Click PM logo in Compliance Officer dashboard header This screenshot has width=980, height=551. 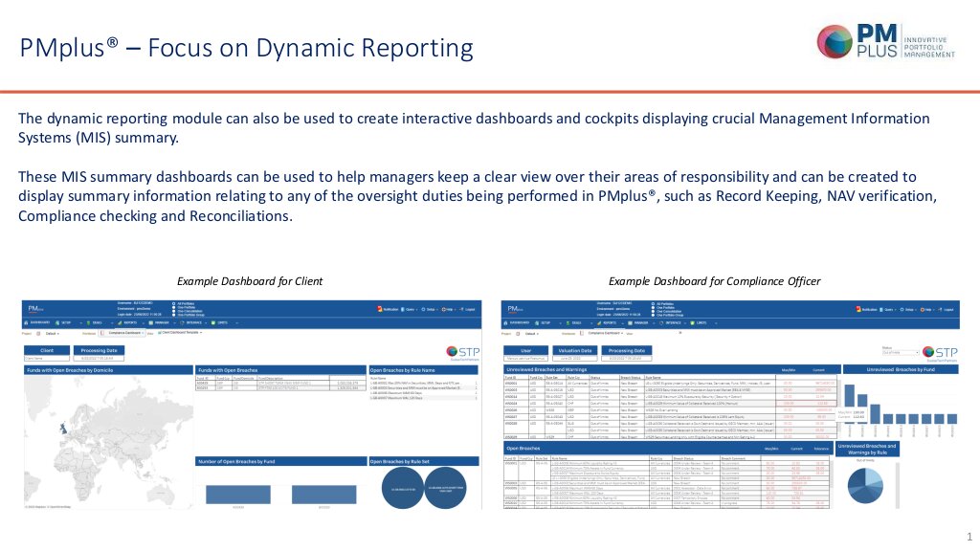click(x=515, y=309)
